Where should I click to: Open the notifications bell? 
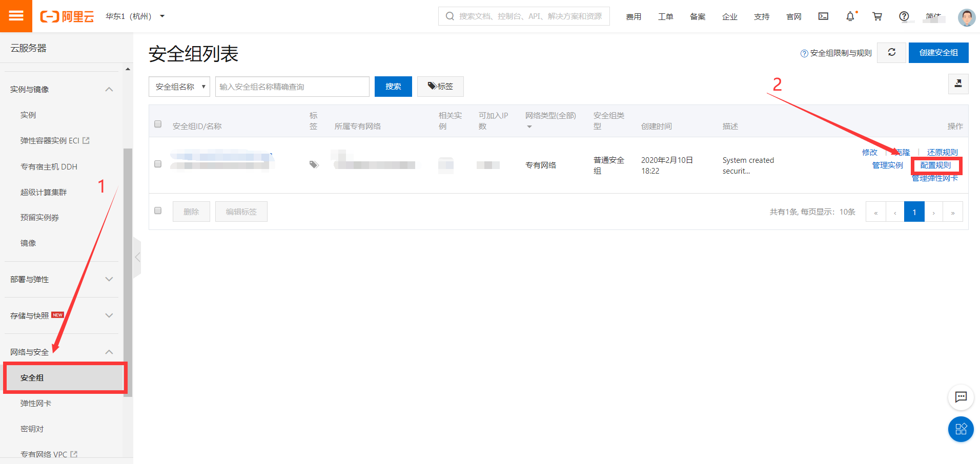(850, 16)
